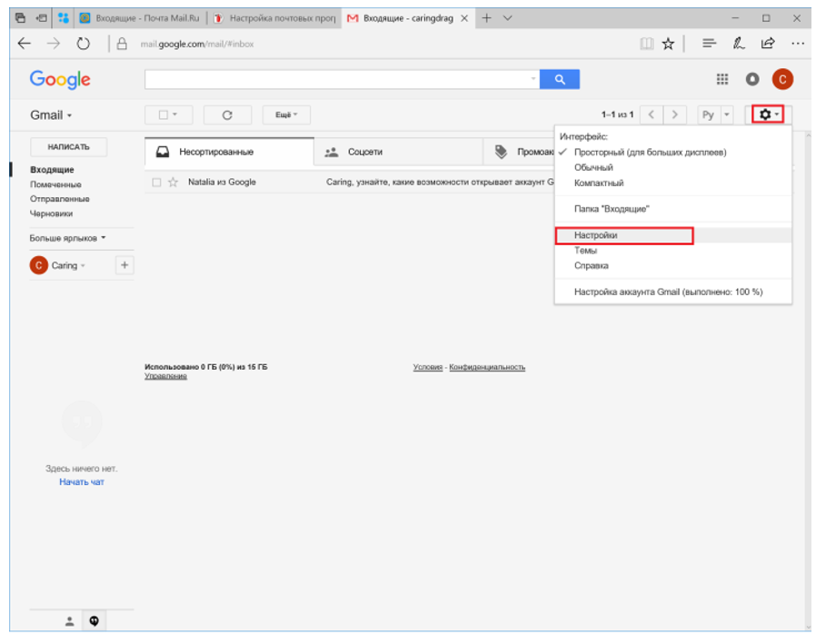Go to the older messages page arrow
The width and height of the screenshot is (826, 644).
coord(675,114)
